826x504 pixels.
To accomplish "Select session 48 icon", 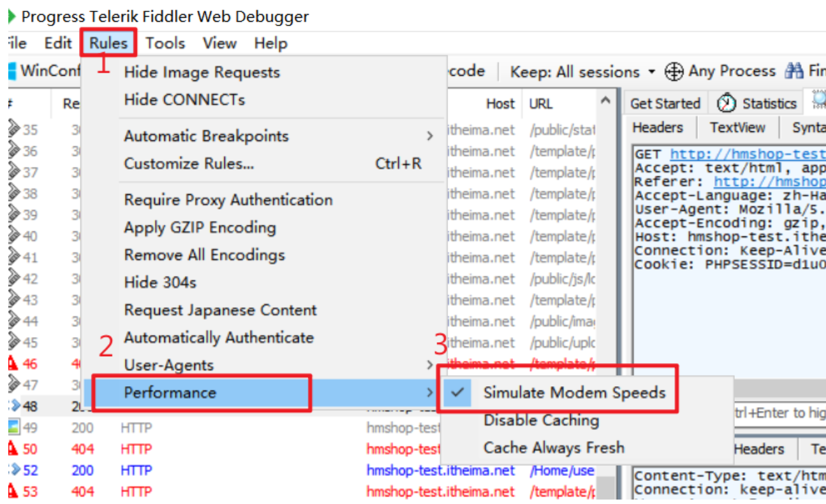I will point(13,406).
